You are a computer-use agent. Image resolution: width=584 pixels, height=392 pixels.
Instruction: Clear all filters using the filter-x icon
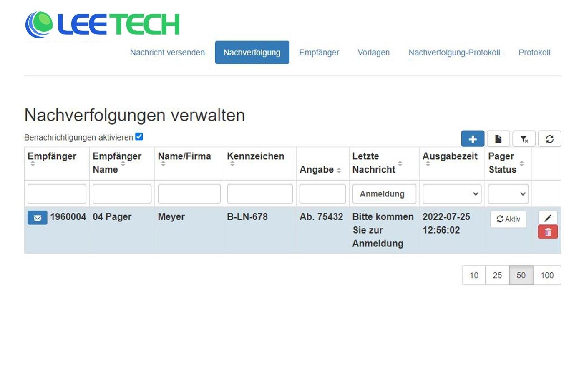pos(524,138)
